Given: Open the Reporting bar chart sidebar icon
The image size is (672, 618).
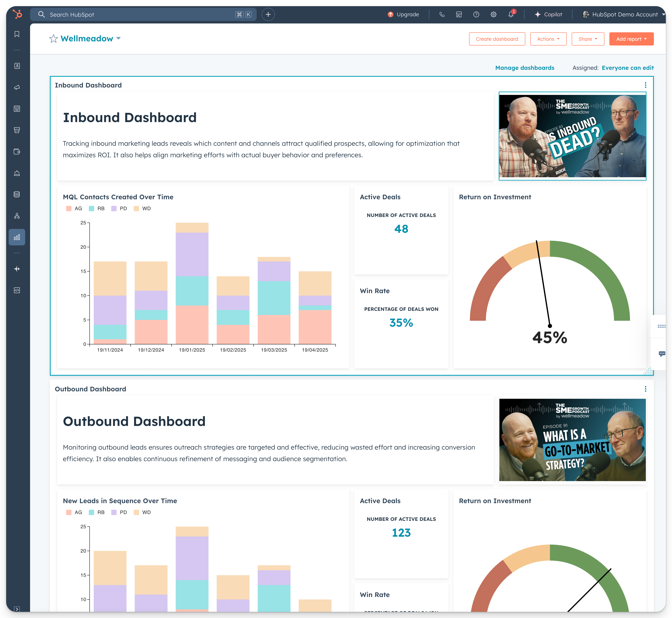Looking at the screenshot, I should pyautogui.click(x=17, y=237).
